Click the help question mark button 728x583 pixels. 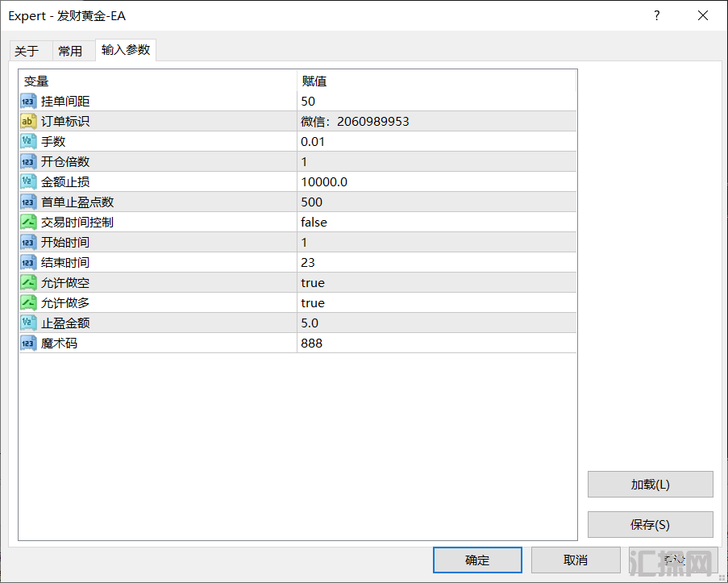coord(657,16)
